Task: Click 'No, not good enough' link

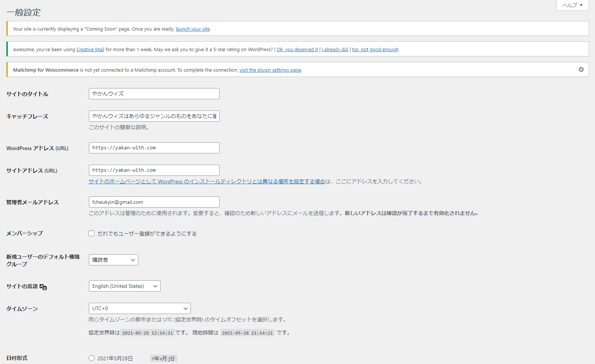Action: coord(375,49)
